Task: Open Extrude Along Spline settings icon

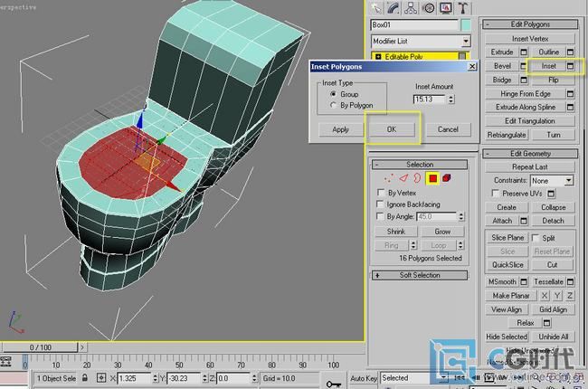Action: pos(571,108)
